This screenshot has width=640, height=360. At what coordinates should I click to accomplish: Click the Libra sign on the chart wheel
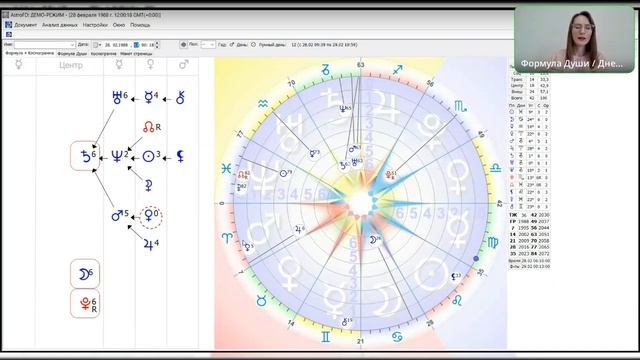(495, 168)
